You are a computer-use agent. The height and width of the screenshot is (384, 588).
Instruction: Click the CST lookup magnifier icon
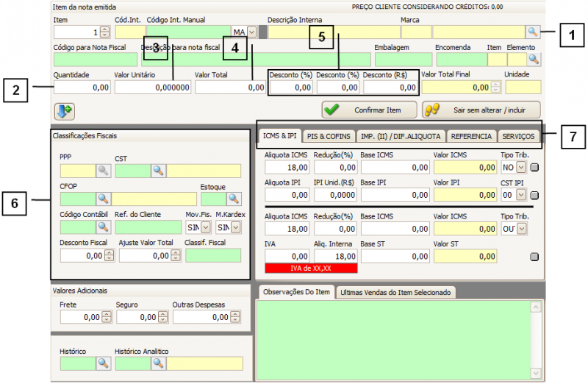tap(158, 171)
